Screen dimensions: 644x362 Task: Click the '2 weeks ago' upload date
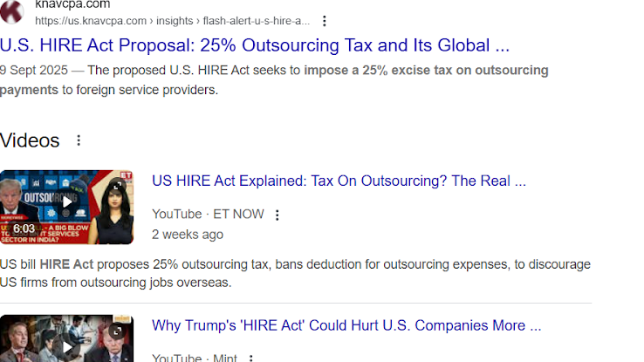coord(187,234)
